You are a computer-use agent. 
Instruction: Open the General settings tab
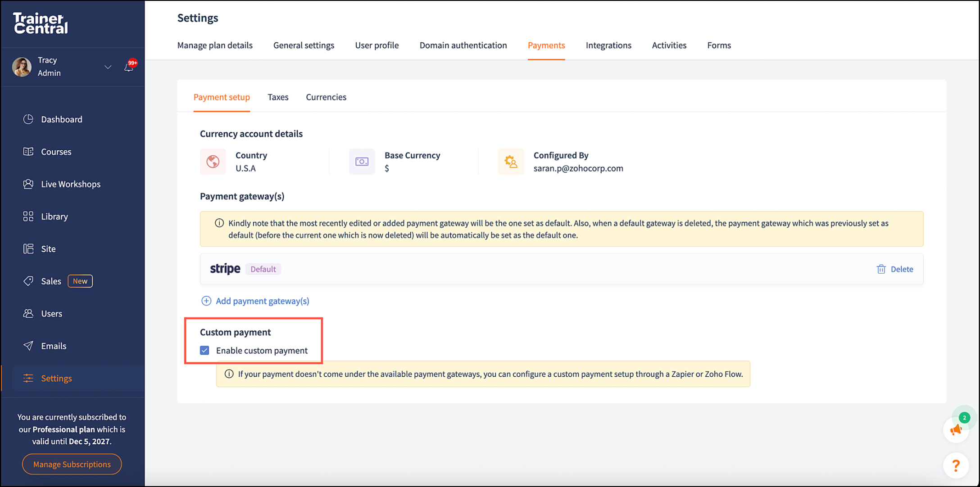304,45
